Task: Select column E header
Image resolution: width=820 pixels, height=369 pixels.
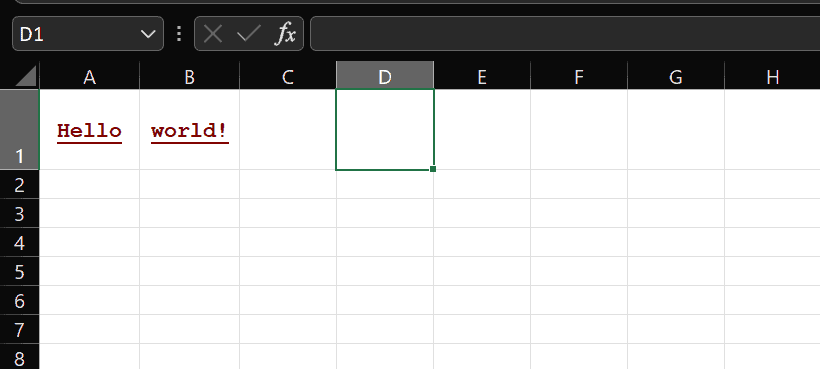Action: pos(482,77)
